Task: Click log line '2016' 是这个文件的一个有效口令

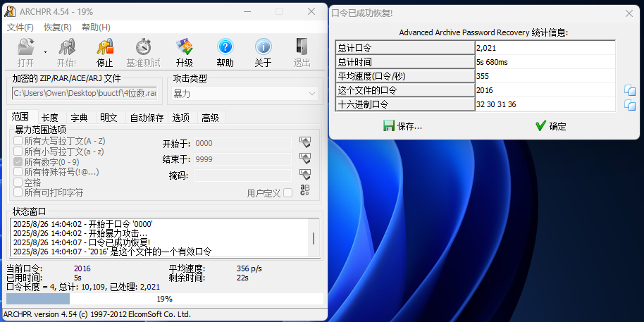Action: click(113, 252)
